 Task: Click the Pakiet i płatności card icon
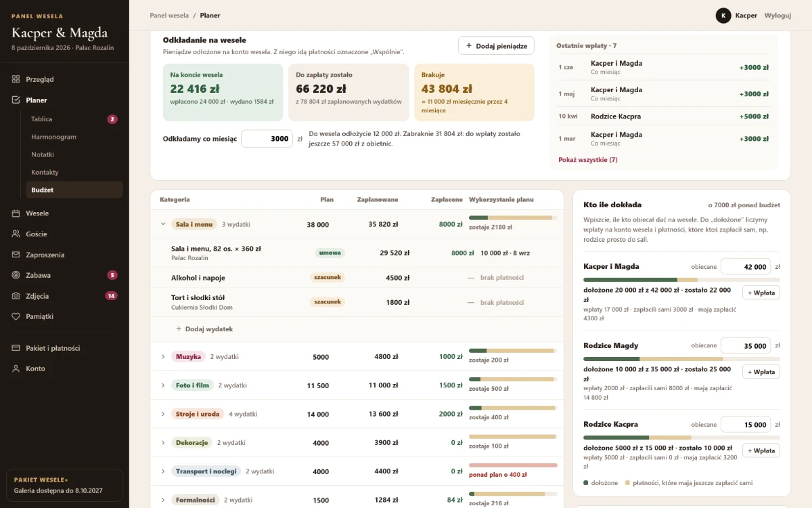point(16,348)
